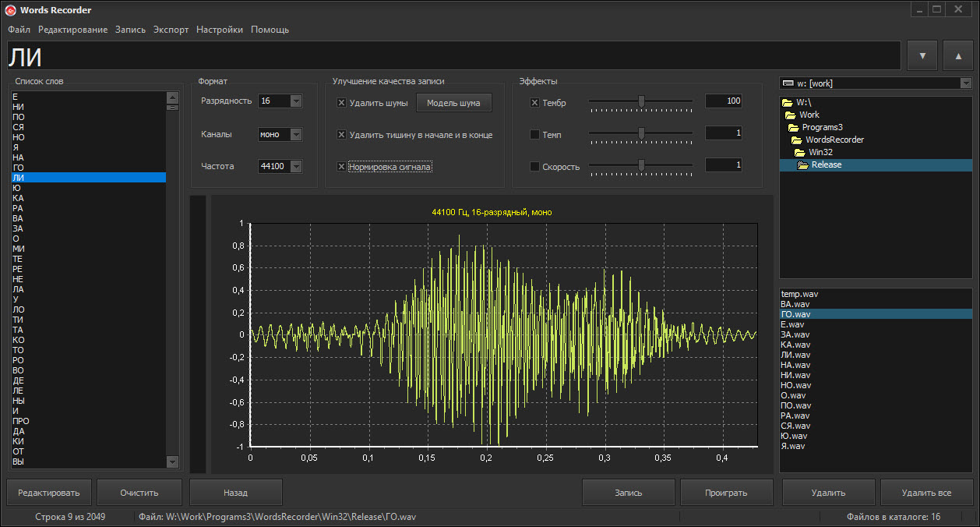The height and width of the screenshot is (527, 980).
Task: Click the Проиграть play button
Action: (x=726, y=493)
